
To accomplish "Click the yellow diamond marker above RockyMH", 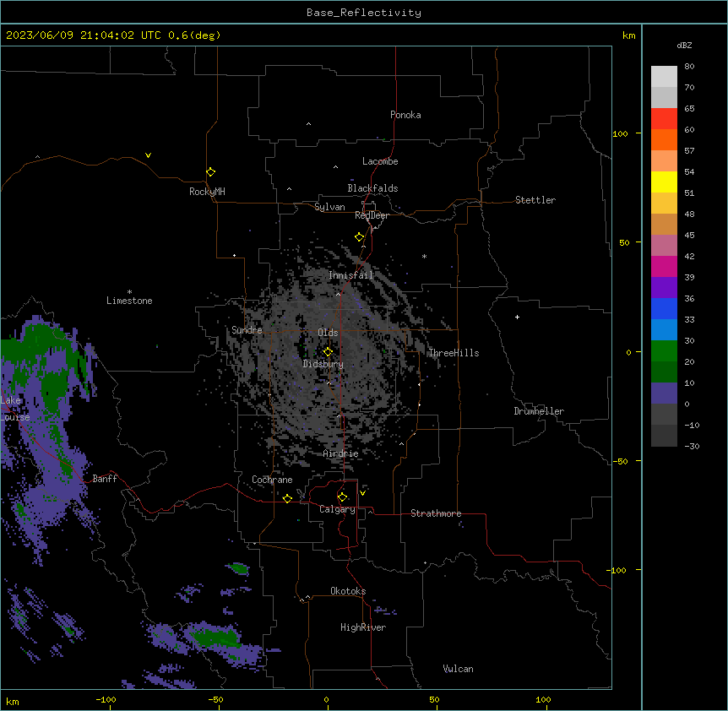I will click(210, 172).
